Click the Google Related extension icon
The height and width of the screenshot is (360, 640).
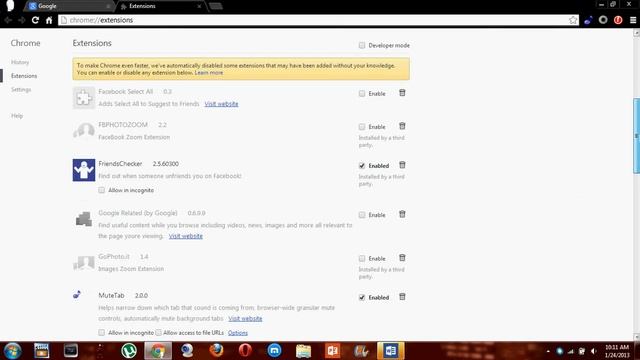(x=84, y=219)
